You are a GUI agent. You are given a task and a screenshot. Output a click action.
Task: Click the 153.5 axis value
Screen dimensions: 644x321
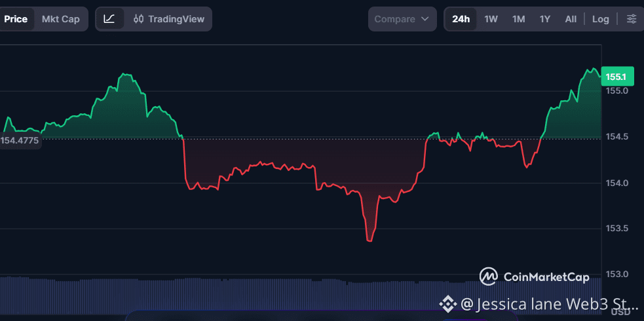tap(617, 228)
